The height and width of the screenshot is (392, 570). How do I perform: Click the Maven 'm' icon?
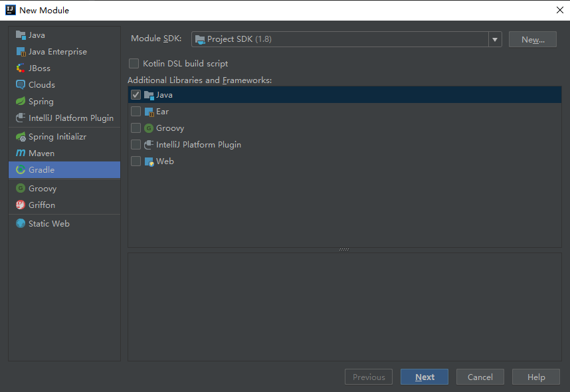[x=21, y=153]
